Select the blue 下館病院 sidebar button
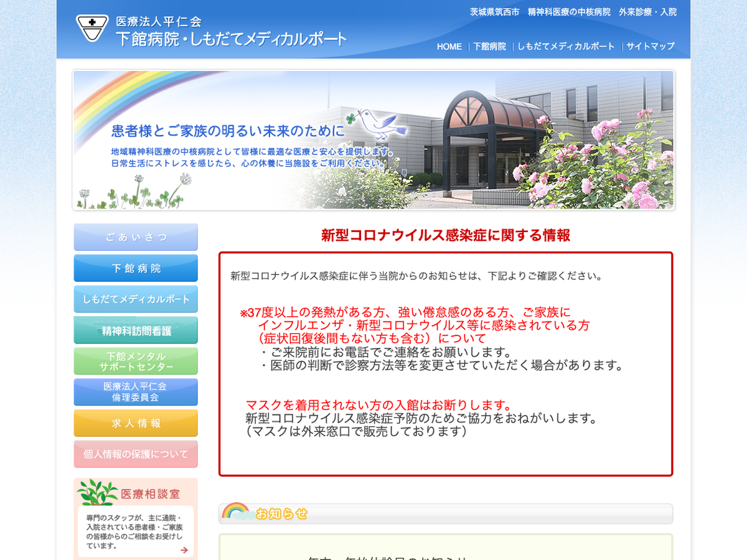The height and width of the screenshot is (560, 747). click(x=136, y=268)
